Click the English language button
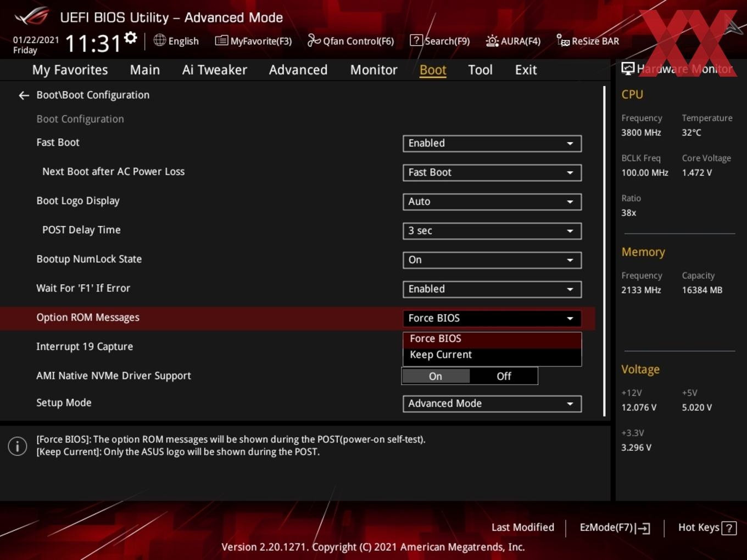The width and height of the screenshot is (747, 560). 183,41
